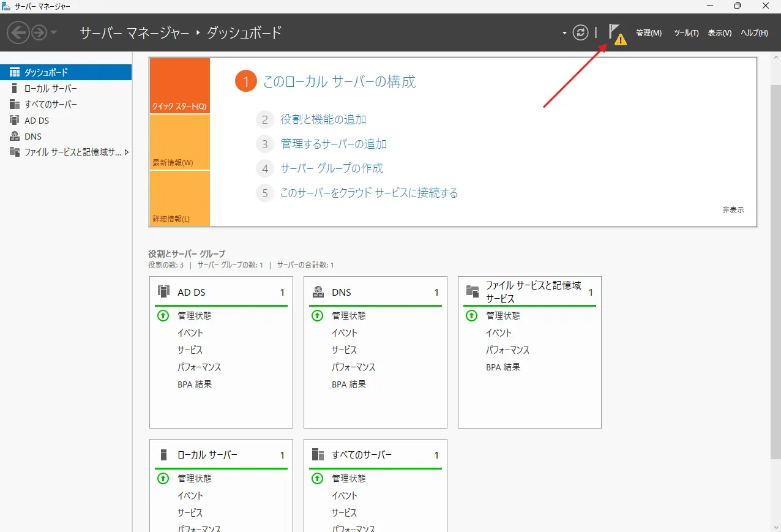Screen dimensions: 781x532
Task: Select ダッシュボード in the sidebar
Action: click(66, 72)
